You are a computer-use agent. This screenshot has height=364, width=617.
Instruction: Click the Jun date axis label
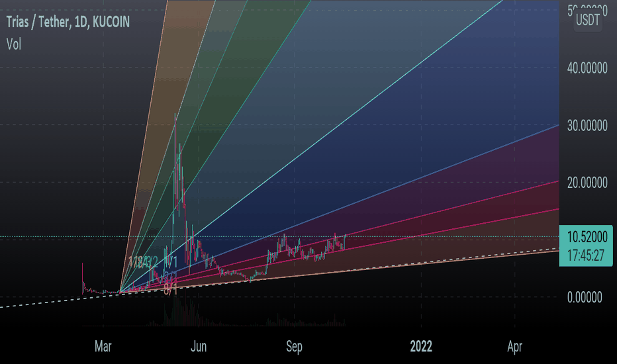[199, 347]
